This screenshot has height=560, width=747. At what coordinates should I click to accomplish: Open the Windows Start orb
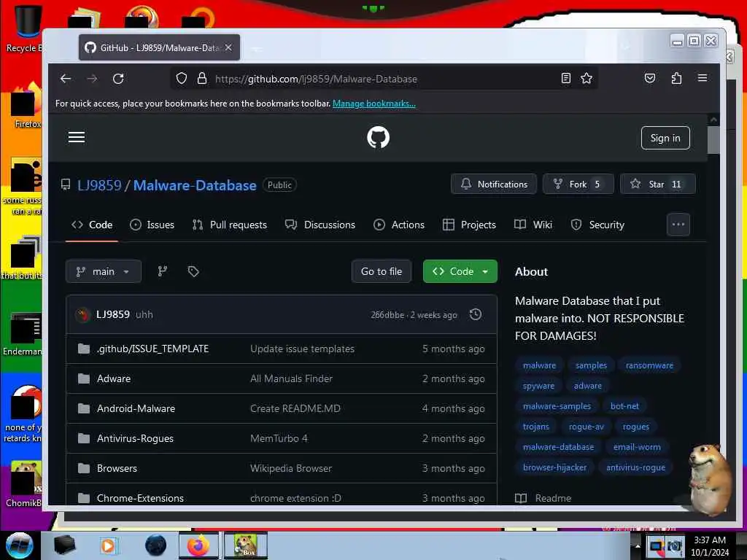click(x=19, y=545)
